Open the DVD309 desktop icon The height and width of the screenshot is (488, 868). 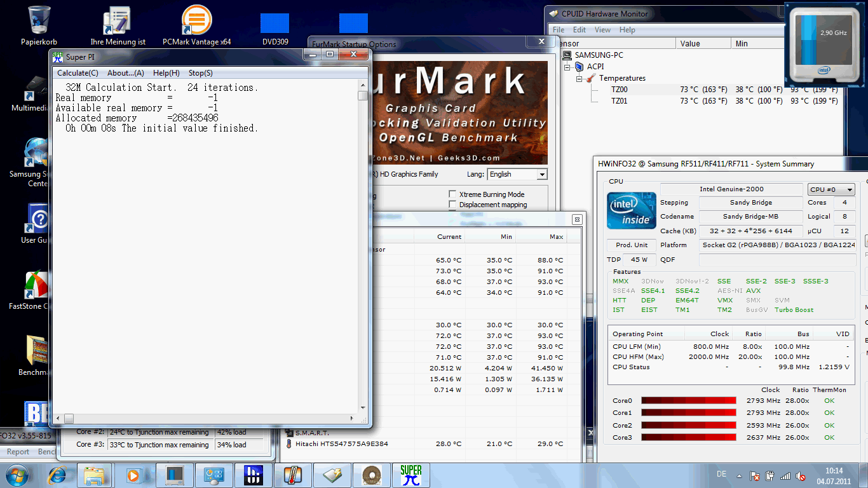pyautogui.click(x=275, y=29)
